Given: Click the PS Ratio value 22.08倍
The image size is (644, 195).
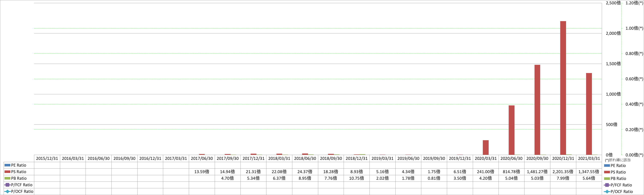Looking at the screenshot, I should point(279,172).
